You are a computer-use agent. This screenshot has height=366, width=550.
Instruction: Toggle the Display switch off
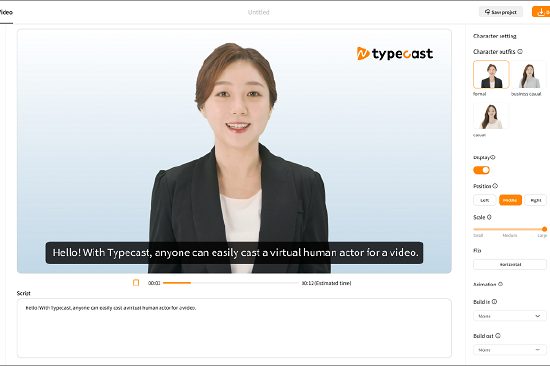[x=482, y=170]
